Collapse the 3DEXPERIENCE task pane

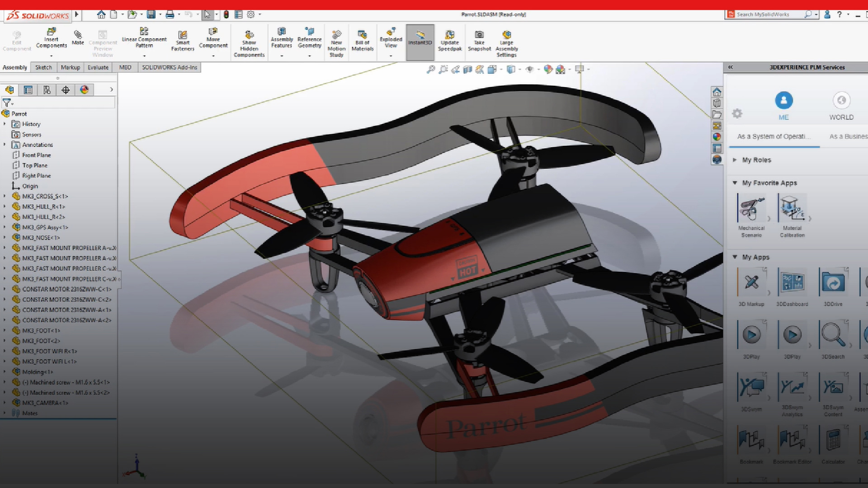point(731,67)
